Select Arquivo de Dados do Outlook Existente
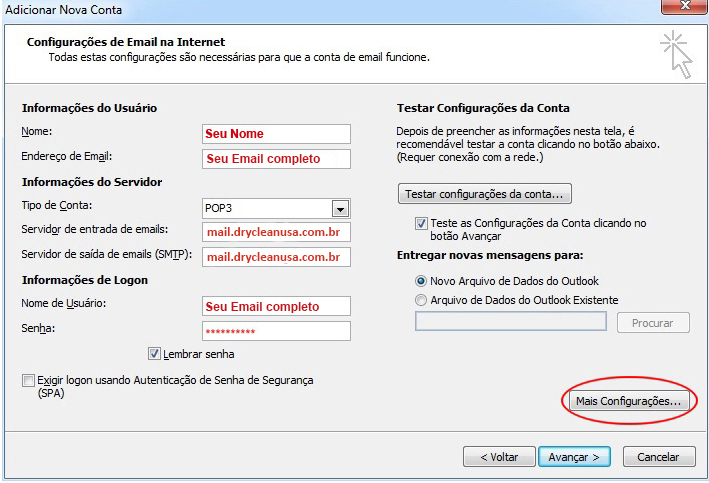Screen dimensions: 709x483 pos(421,300)
